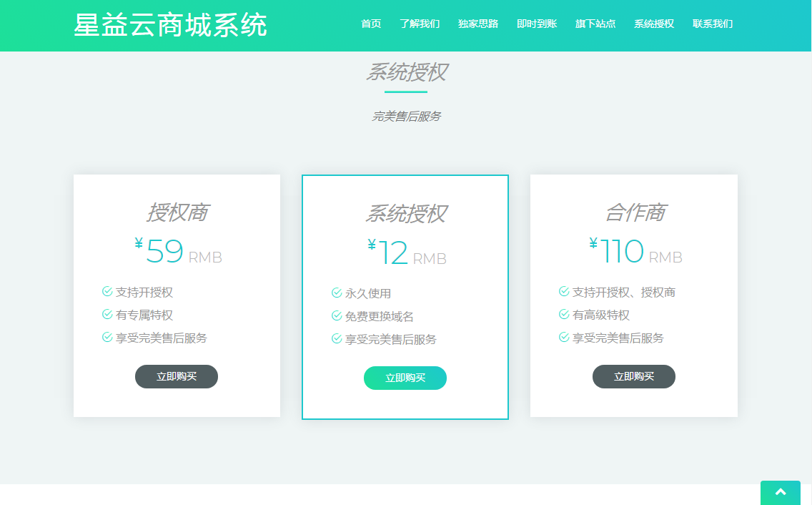Open the 首页 navigation item
This screenshot has width=812, height=505.
click(371, 24)
